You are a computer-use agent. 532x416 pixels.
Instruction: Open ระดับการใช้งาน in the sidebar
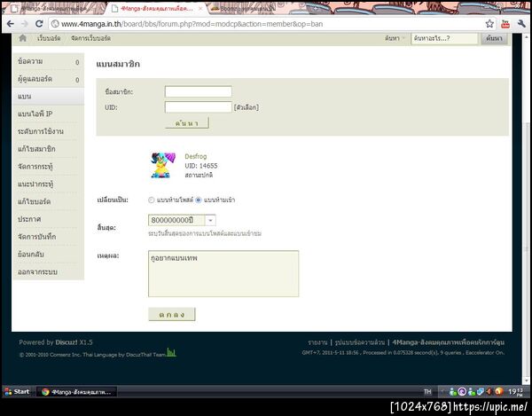click(48, 131)
